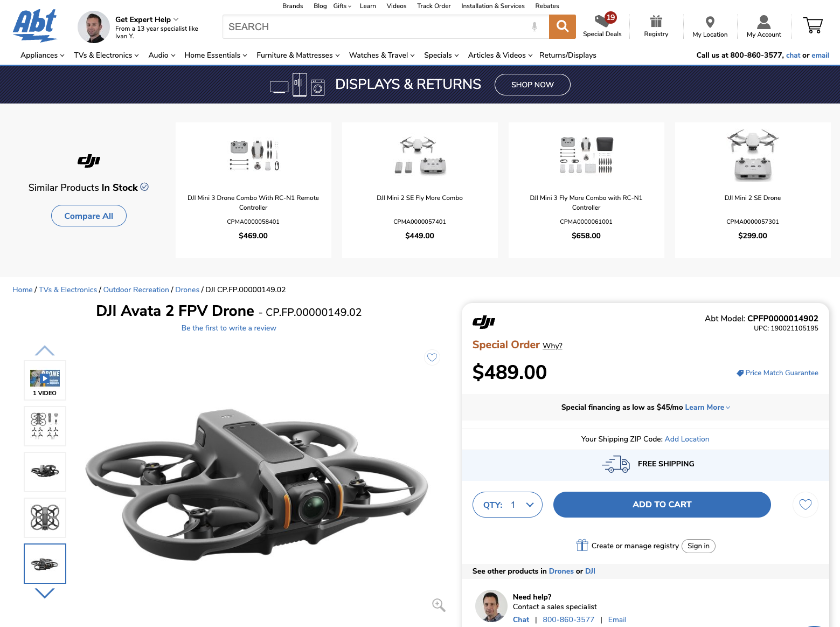840x627 pixels.
Task: Click the registry gift box icon
Action: (582, 545)
